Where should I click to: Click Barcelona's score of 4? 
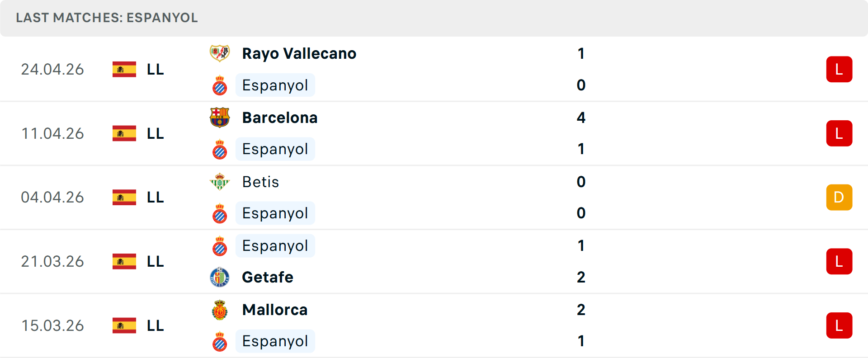[x=581, y=118]
